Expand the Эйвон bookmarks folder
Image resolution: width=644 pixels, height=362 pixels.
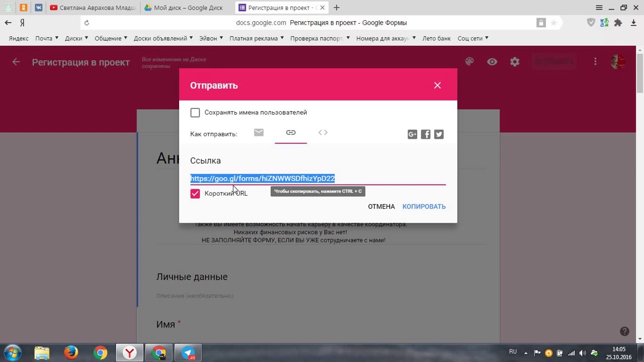coord(211,38)
